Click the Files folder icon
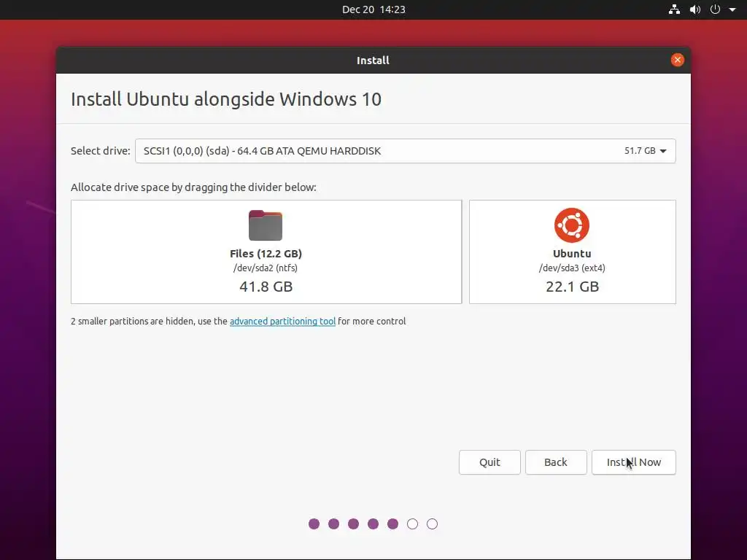The image size is (747, 560). 266,225
